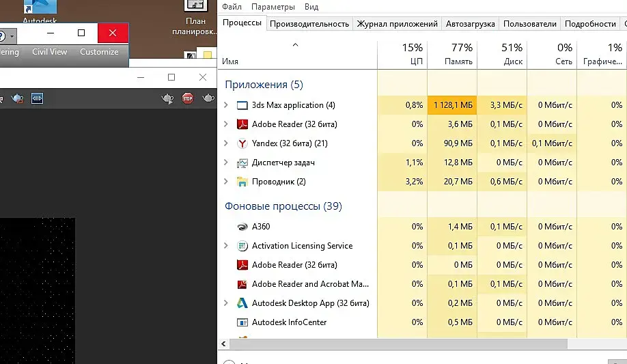Viewport: 627px width, 364px height.
Task: Click the blue filmstrip icon in render toolbar
Action: 37,99
